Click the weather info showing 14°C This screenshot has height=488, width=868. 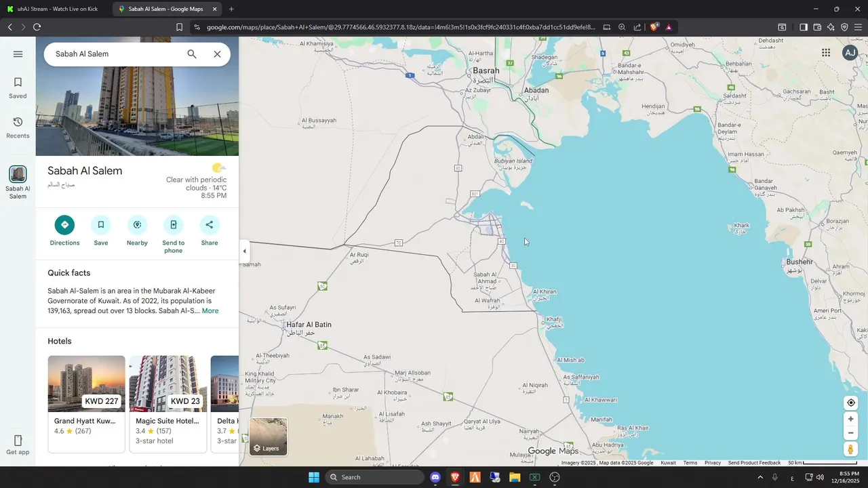(x=197, y=181)
